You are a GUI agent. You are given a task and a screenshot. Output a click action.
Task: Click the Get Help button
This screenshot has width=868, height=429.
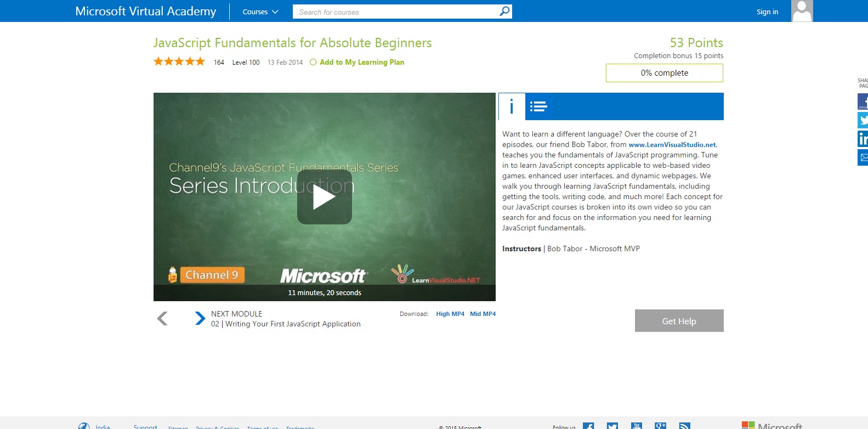pyautogui.click(x=679, y=321)
